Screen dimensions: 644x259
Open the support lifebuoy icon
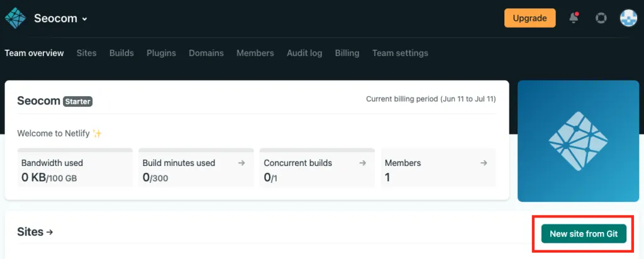tap(601, 18)
